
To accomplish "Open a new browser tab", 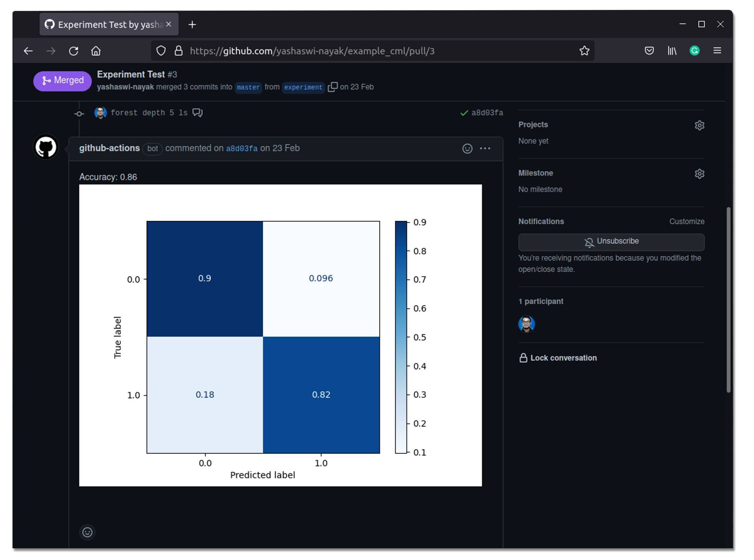I will point(192,25).
